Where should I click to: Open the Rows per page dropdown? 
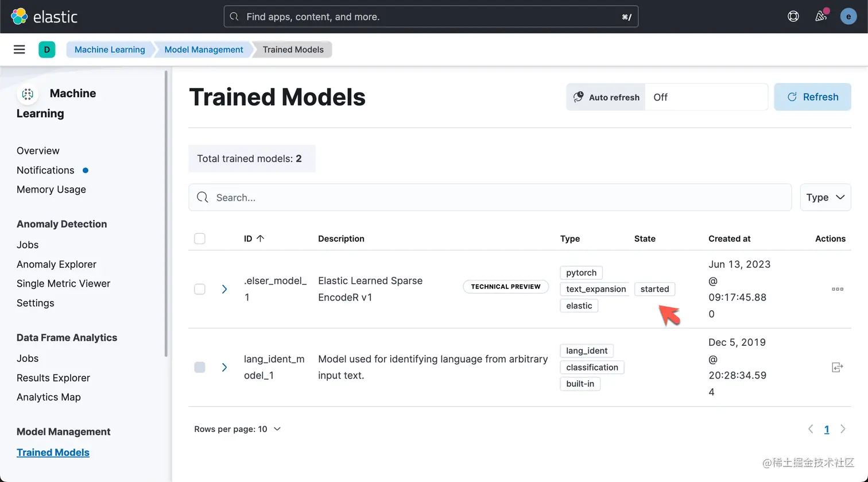pyautogui.click(x=238, y=429)
